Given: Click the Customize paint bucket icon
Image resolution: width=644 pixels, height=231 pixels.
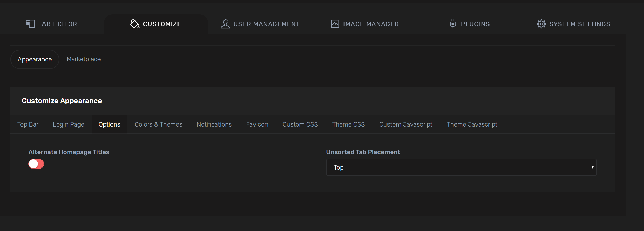Looking at the screenshot, I should [135, 24].
